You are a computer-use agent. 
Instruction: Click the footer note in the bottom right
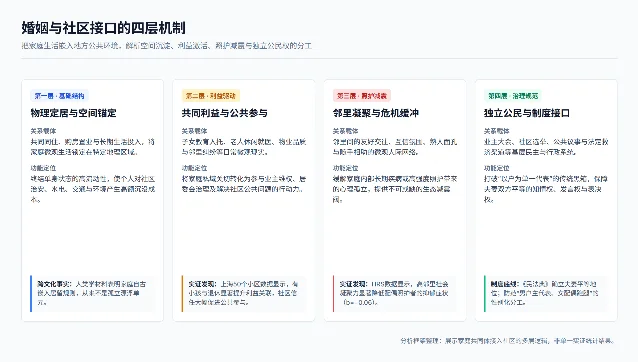(508, 341)
